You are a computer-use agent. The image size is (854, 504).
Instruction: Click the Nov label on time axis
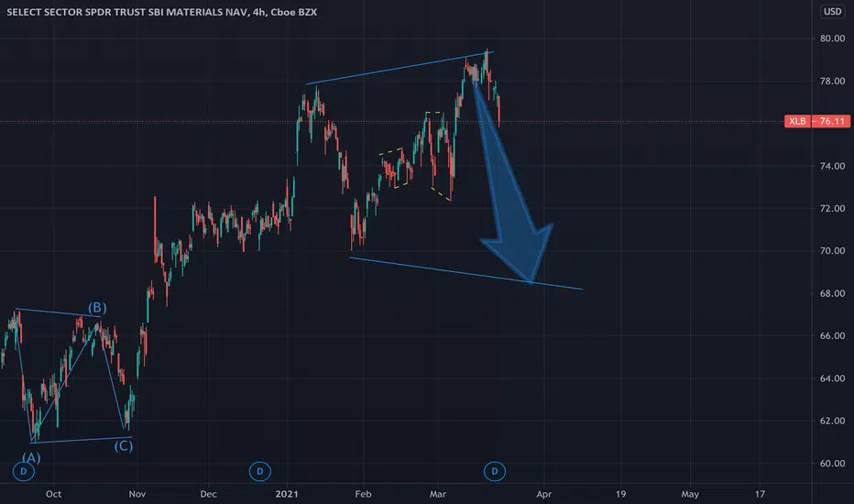pyautogui.click(x=137, y=494)
